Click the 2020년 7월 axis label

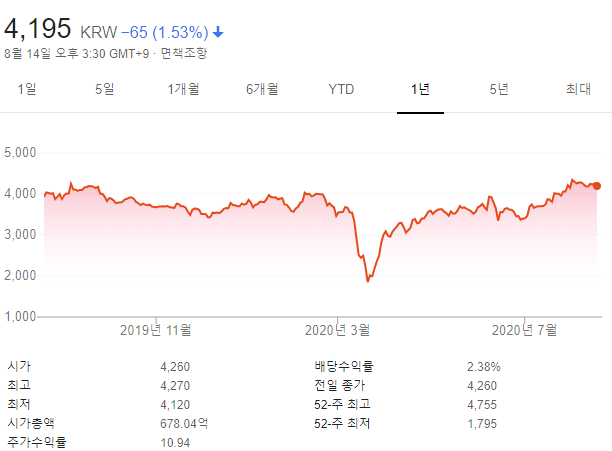[524, 330]
